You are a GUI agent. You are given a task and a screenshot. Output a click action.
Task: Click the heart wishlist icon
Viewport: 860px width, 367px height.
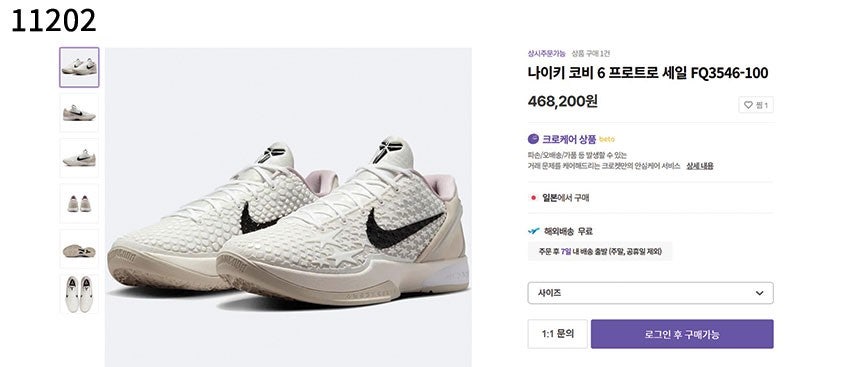point(748,105)
